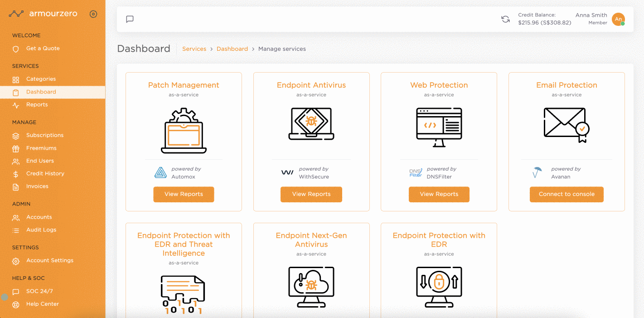Go to Accounts under Admin
This screenshot has height=318, width=644.
click(x=39, y=217)
